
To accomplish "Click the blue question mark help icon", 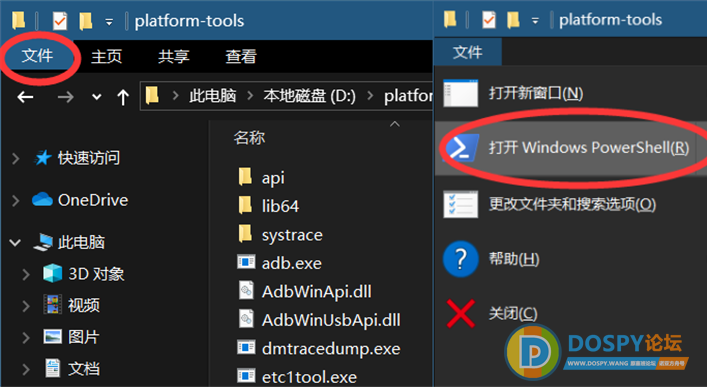I will click(460, 259).
